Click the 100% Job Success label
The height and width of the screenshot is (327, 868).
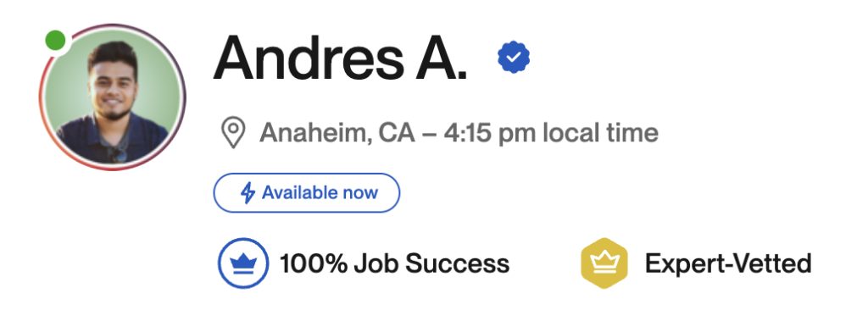[395, 264]
